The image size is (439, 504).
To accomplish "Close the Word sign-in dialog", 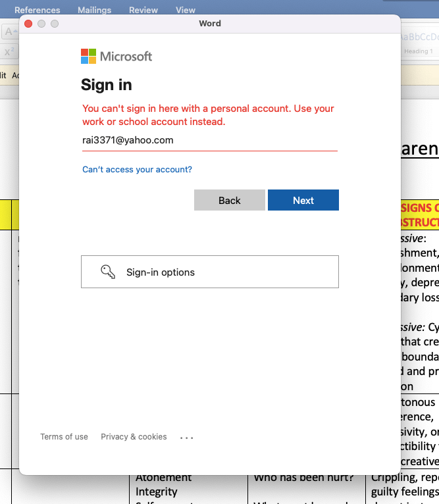I will click(28, 24).
